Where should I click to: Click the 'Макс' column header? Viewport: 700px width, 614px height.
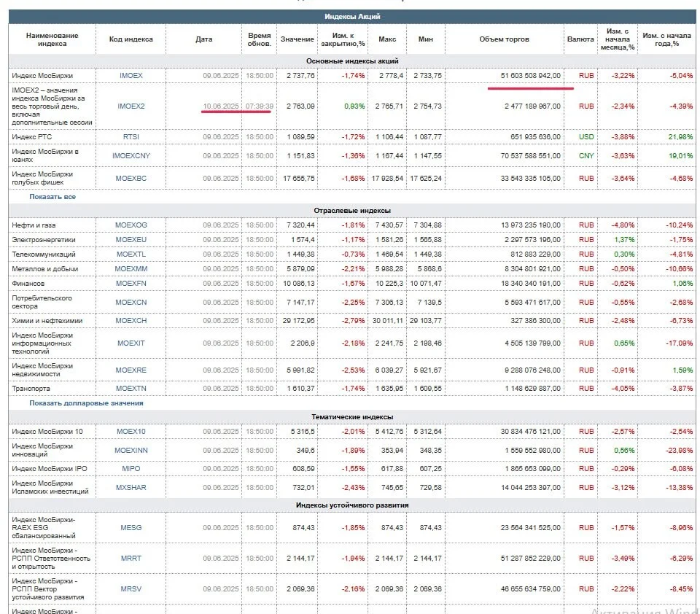pos(387,39)
